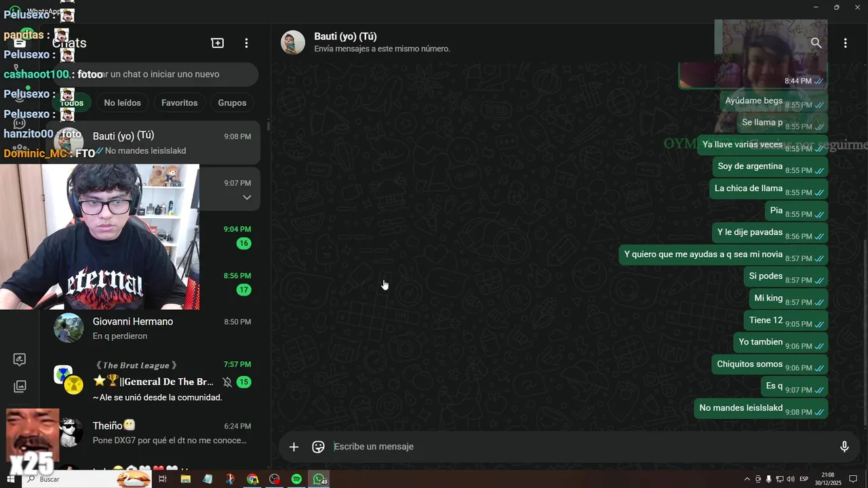Select the Todos chat filter

click(x=72, y=102)
